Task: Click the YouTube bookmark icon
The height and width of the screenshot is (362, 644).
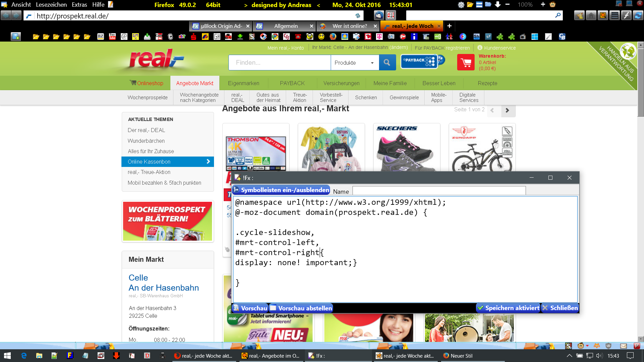Action: [112, 37]
